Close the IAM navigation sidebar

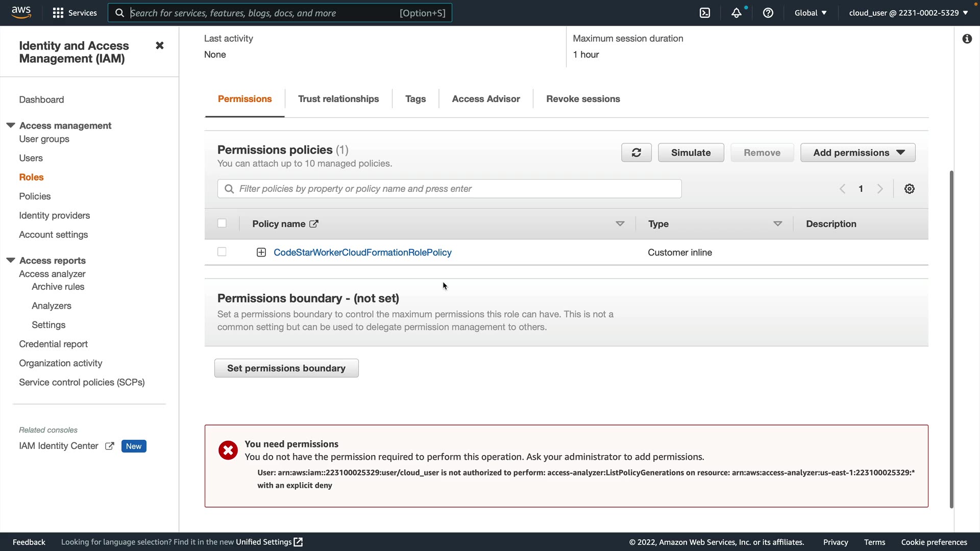coord(159,45)
